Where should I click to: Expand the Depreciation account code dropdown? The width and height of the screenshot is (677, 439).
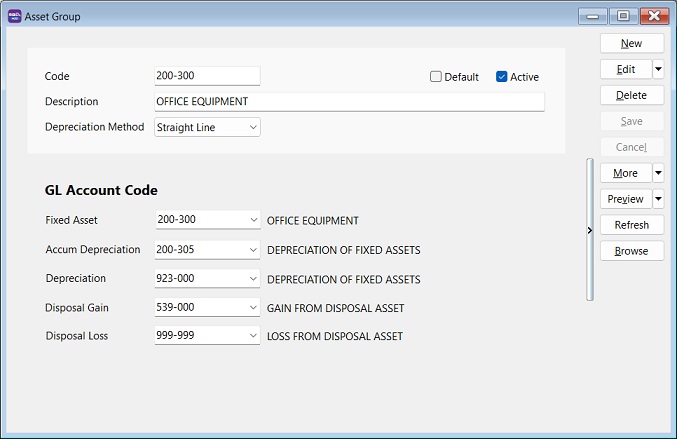[252, 279]
